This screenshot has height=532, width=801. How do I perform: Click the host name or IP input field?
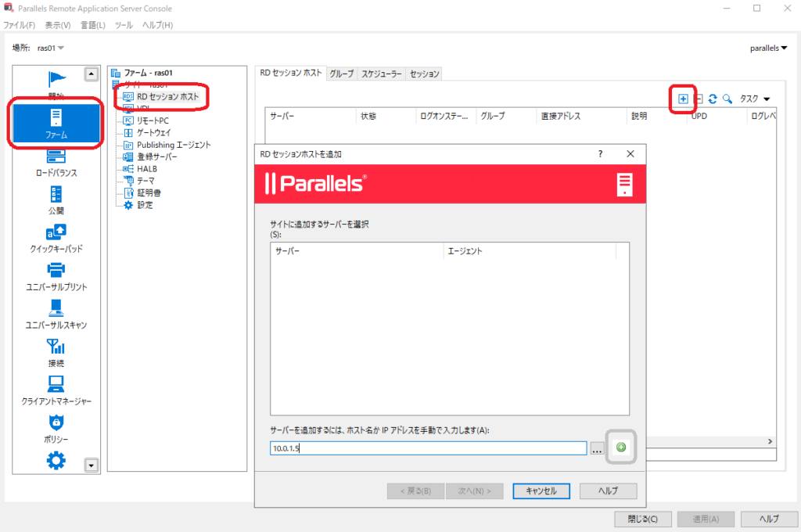tap(428, 448)
